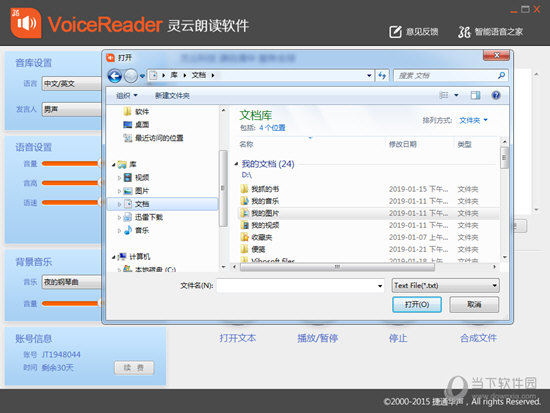Select the 图片 library

(x=137, y=191)
